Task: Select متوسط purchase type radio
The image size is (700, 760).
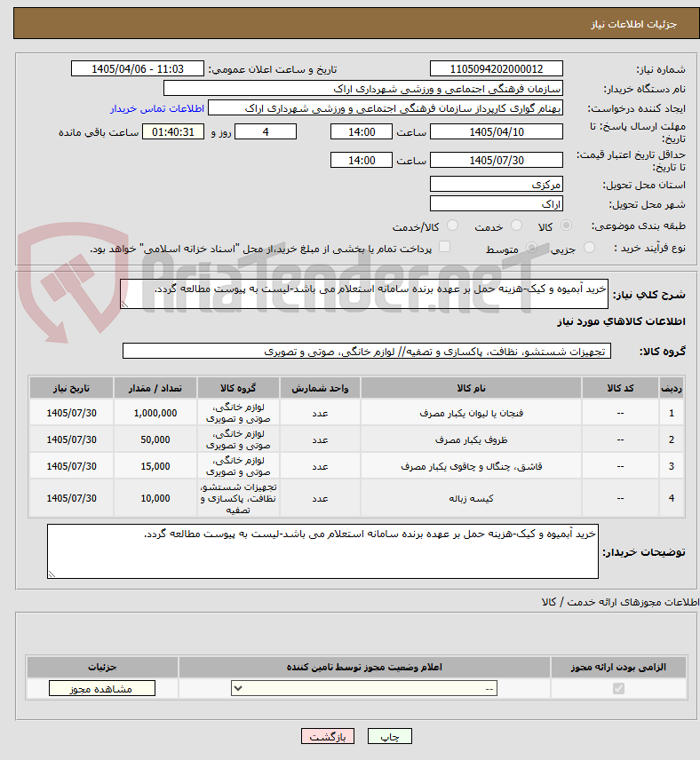Action: pos(531,248)
